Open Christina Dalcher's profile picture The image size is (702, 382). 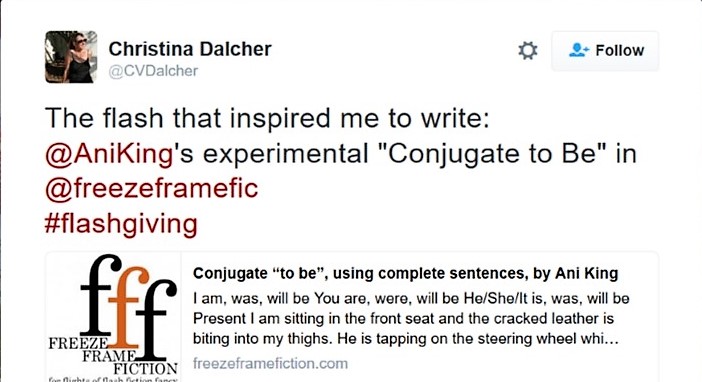tap(71, 57)
